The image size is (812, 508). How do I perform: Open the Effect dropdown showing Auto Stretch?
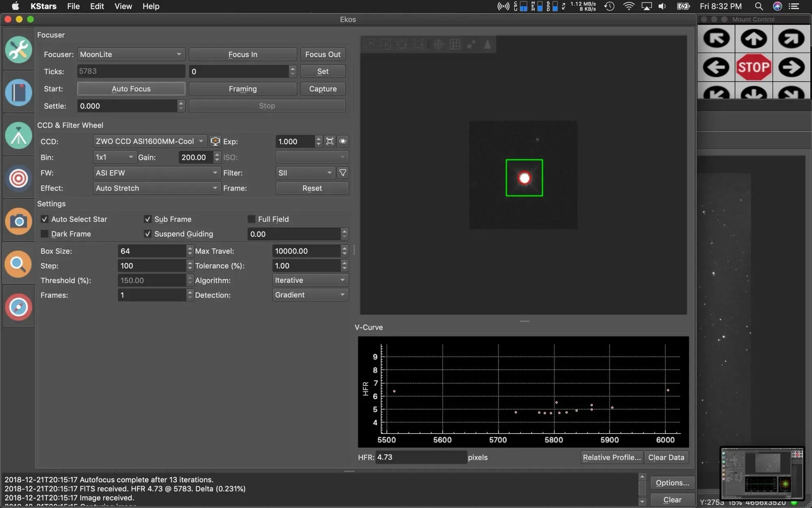(156, 188)
